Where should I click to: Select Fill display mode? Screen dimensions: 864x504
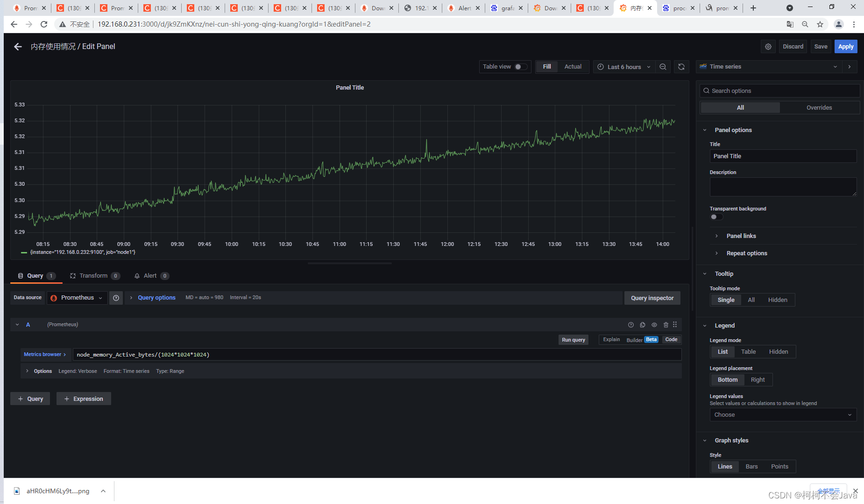click(x=547, y=67)
